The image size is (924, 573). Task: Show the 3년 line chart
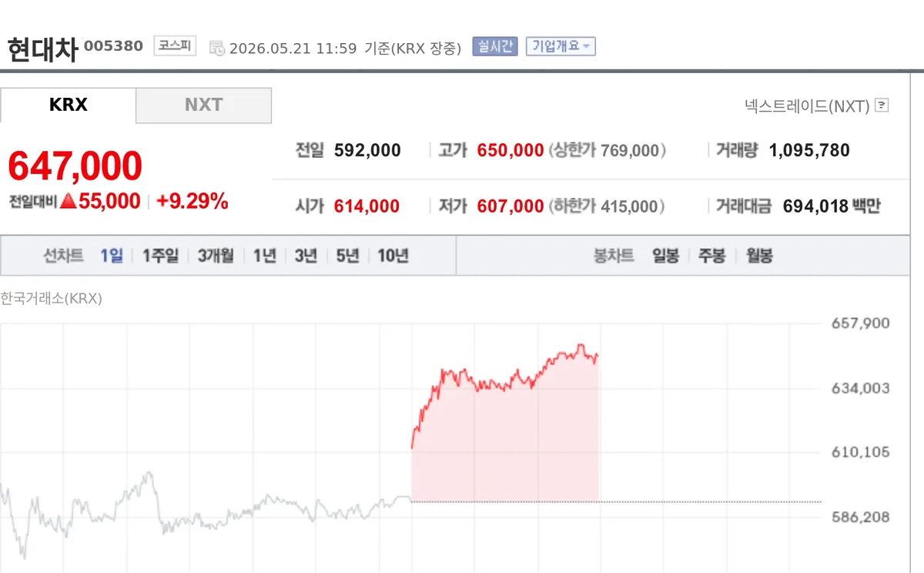click(x=306, y=256)
